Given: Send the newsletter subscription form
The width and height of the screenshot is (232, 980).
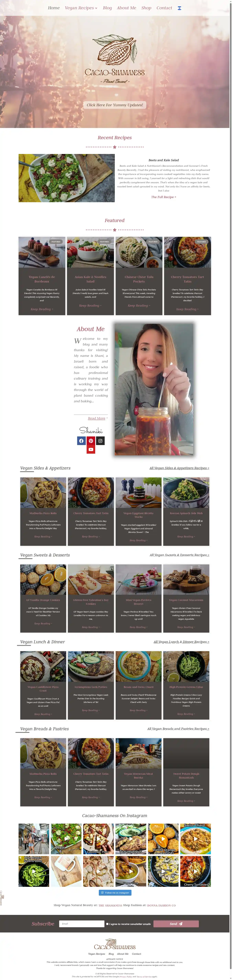Looking at the screenshot, I should pos(176,924).
